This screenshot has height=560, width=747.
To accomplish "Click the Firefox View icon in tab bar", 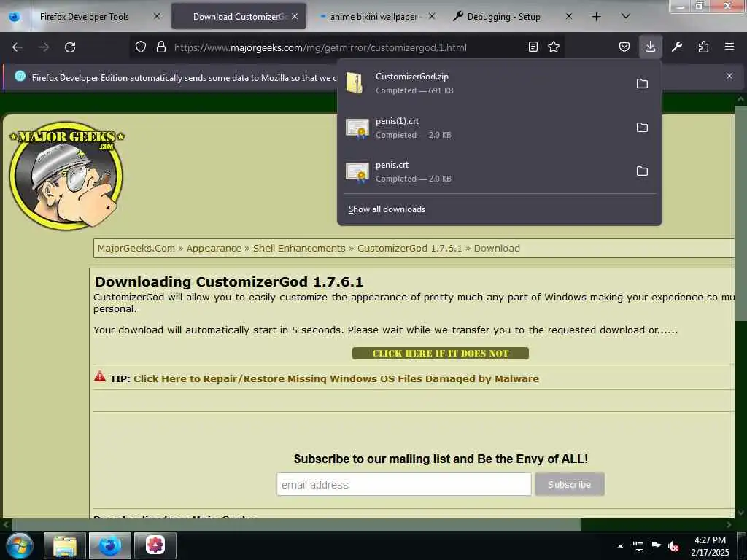I will point(15,17).
